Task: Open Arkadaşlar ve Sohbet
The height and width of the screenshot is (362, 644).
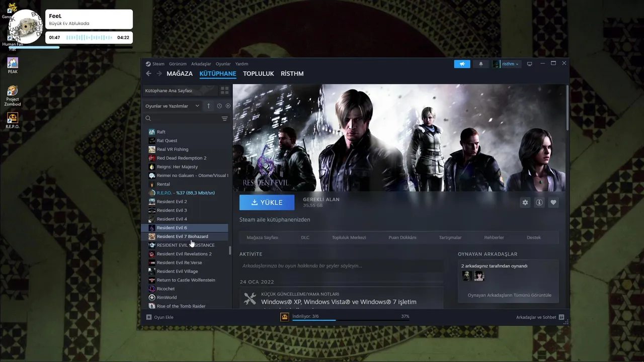Action: [540, 317]
